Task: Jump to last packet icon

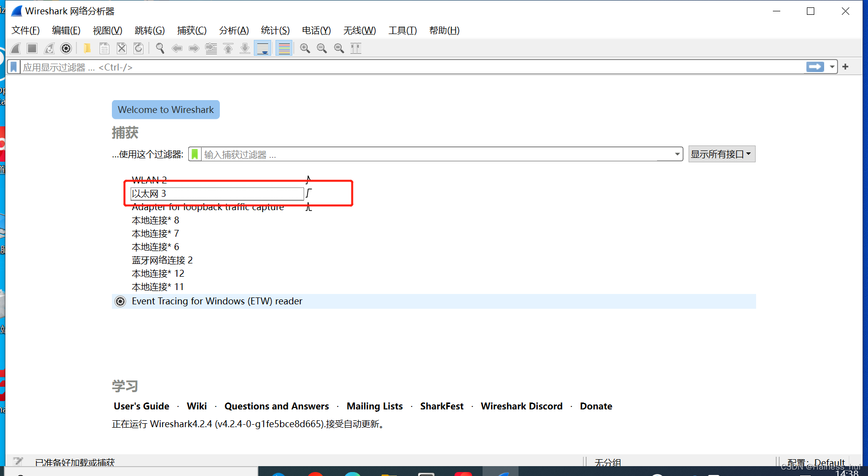Action: pos(245,48)
